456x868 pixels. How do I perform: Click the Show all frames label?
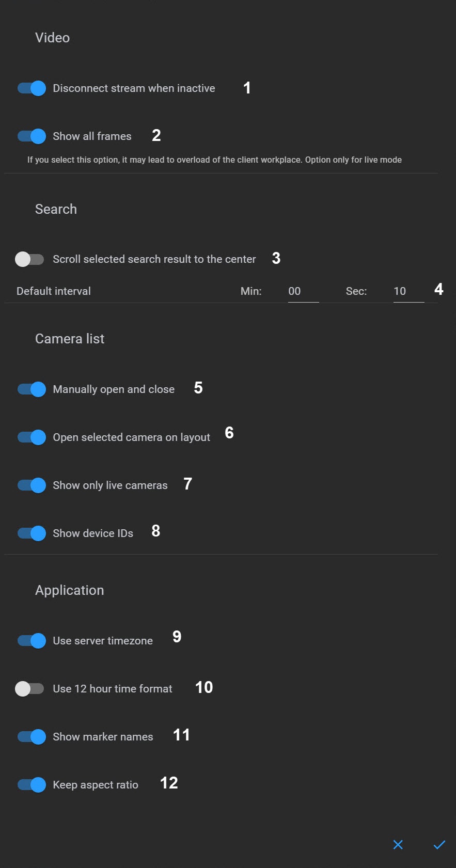pos(92,136)
